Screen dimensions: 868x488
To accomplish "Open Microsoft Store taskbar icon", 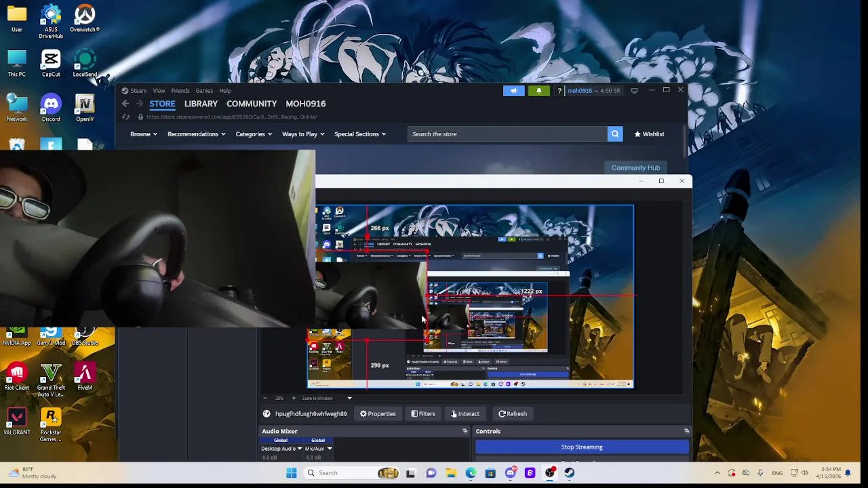I will tap(490, 473).
